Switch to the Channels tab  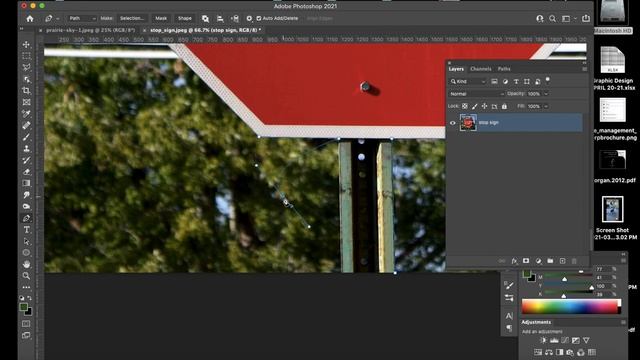point(480,69)
